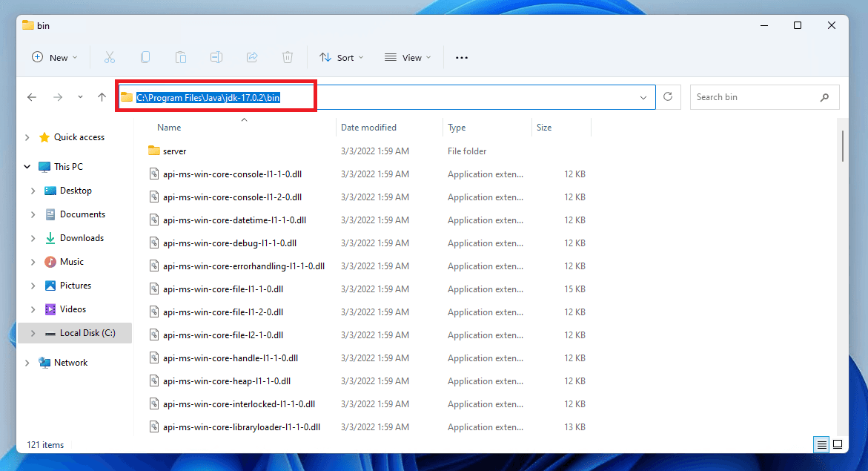The image size is (868, 471).
Task: Sort by the Name column header
Action: point(169,128)
